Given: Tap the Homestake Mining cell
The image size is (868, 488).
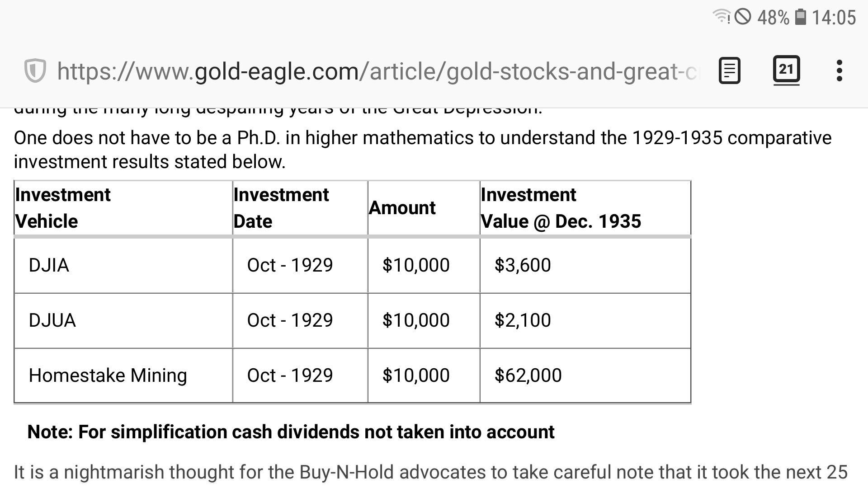Looking at the screenshot, I should pos(108,375).
